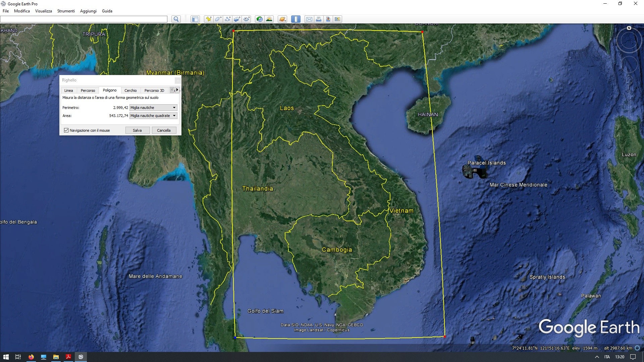Close the Righello dialog
This screenshot has width=644, height=362.
click(x=177, y=80)
